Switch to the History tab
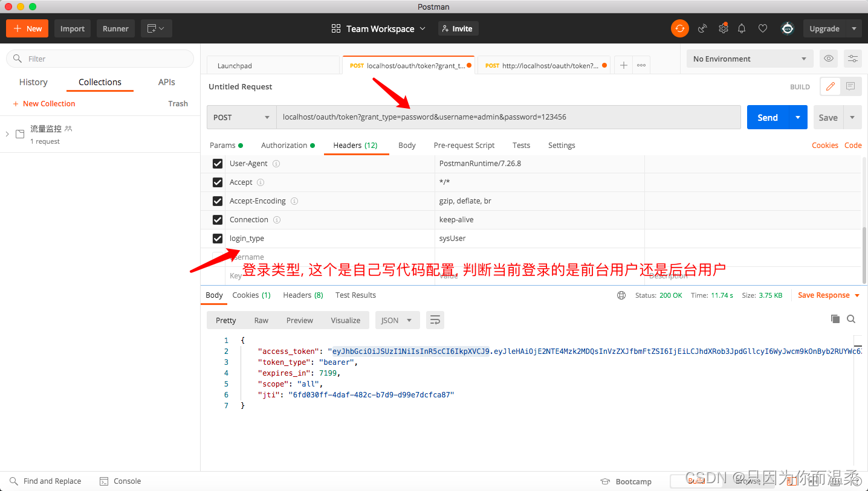The height and width of the screenshot is (491, 868). [33, 82]
